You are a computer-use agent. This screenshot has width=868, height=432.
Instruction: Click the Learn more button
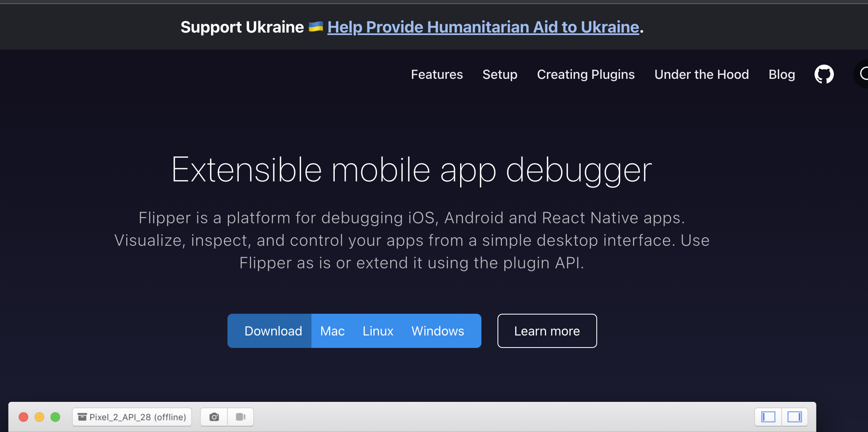tap(547, 331)
